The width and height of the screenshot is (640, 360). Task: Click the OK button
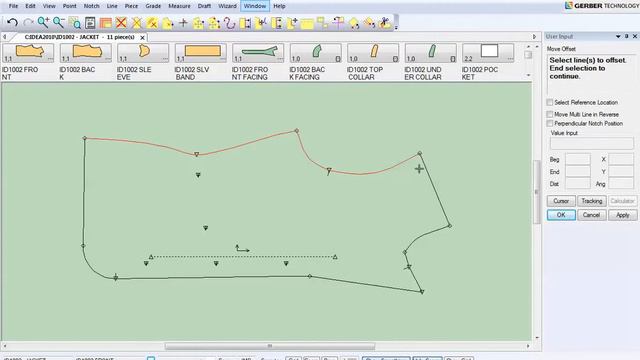[x=561, y=215]
